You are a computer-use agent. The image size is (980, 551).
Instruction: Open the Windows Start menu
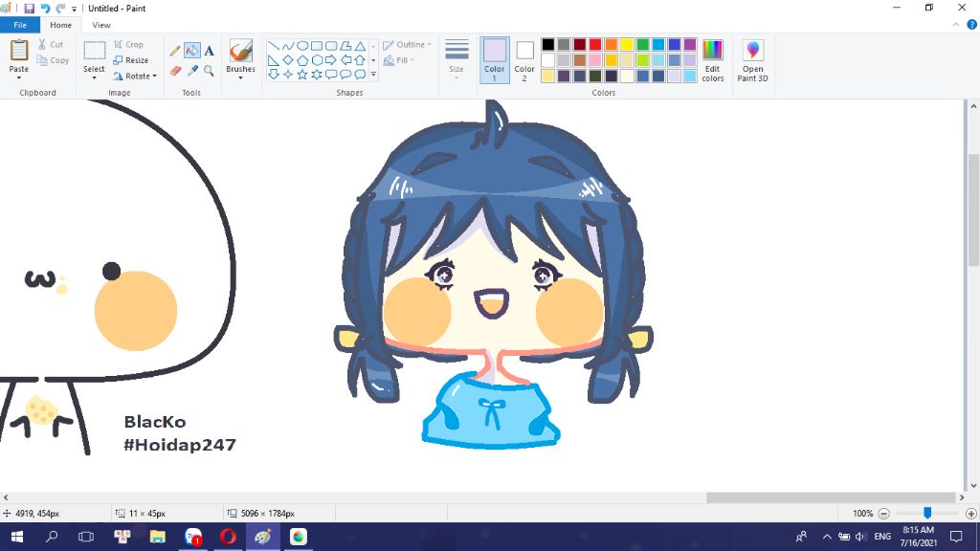tap(17, 537)
